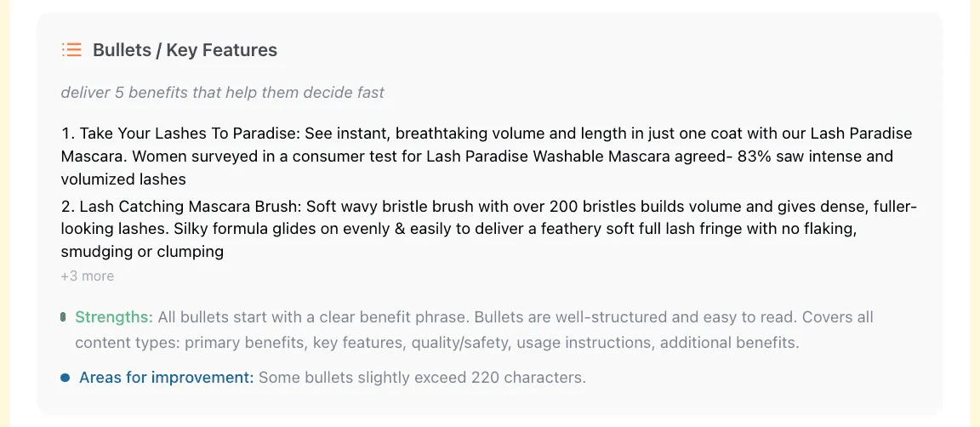
Task: Expand the '+3 more' bullets
Action: click(x=87, y=276)
